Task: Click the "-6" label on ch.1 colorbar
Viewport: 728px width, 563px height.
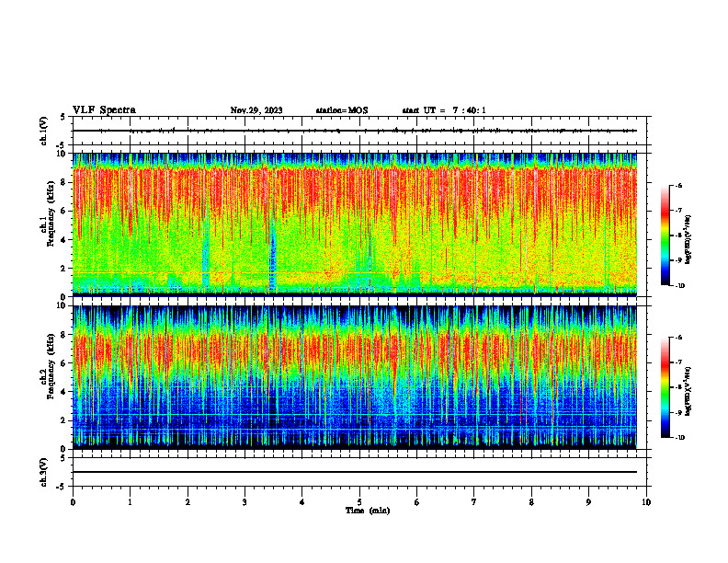Action: [x=678, y=186]
